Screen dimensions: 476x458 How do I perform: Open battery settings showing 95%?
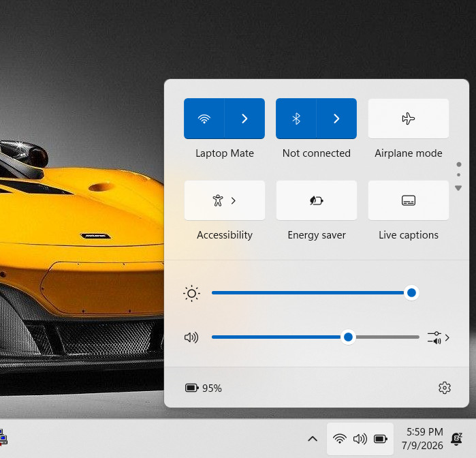tap(204, 388)
